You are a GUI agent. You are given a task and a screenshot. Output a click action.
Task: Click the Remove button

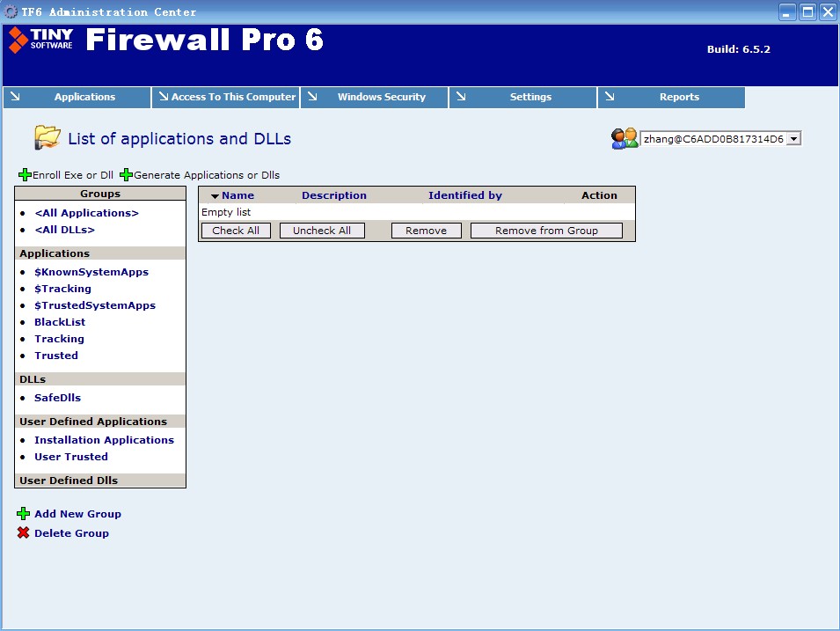427,231
